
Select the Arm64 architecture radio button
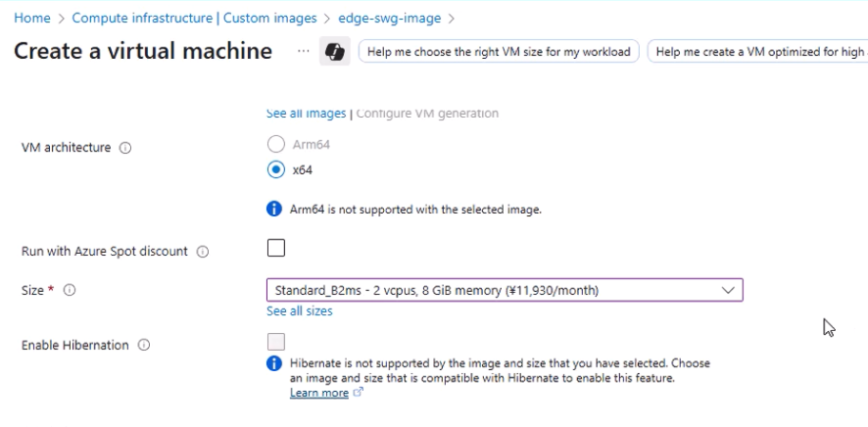pyautogui.click(x=275, y=144)
